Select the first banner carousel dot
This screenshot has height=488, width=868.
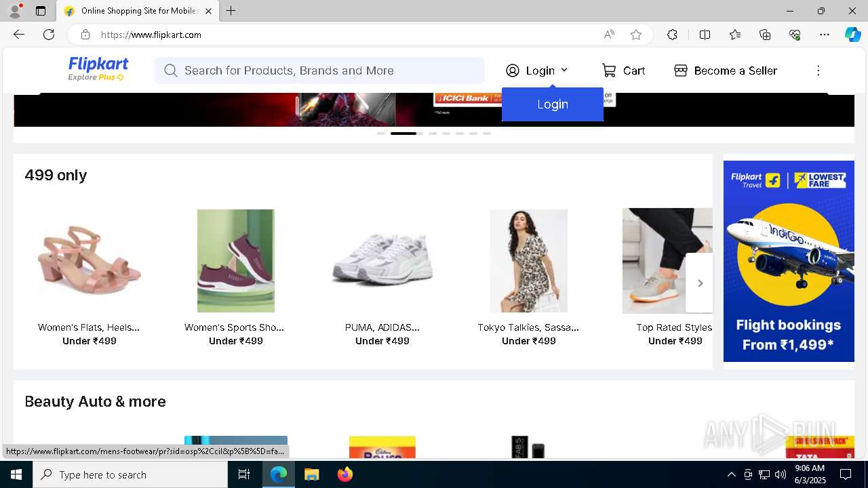click(x=381, y=134)
